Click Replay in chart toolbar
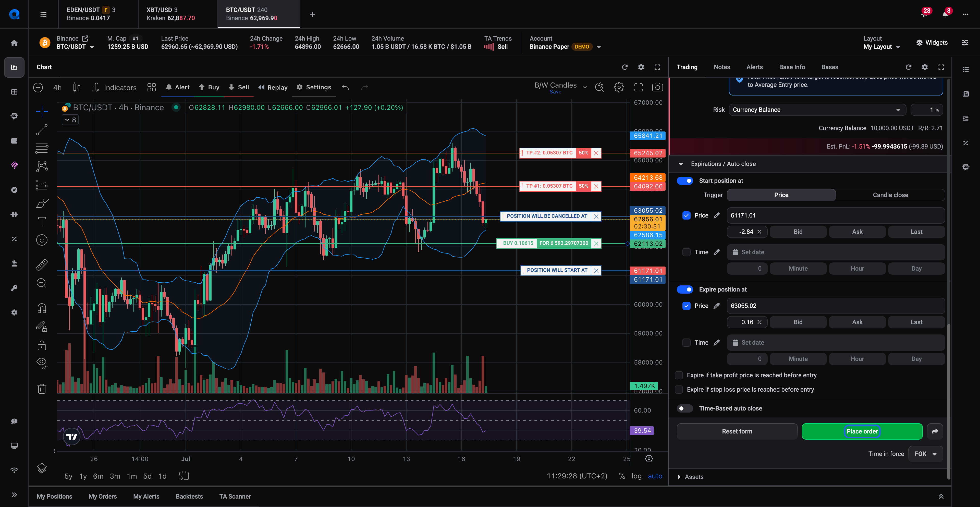The height and width of the screenshot is (507, 980). click(x=273, y=87)
